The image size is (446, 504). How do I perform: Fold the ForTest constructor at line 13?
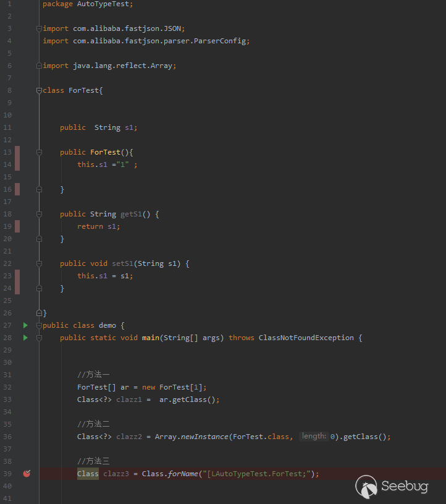click(x=40, y=152)
